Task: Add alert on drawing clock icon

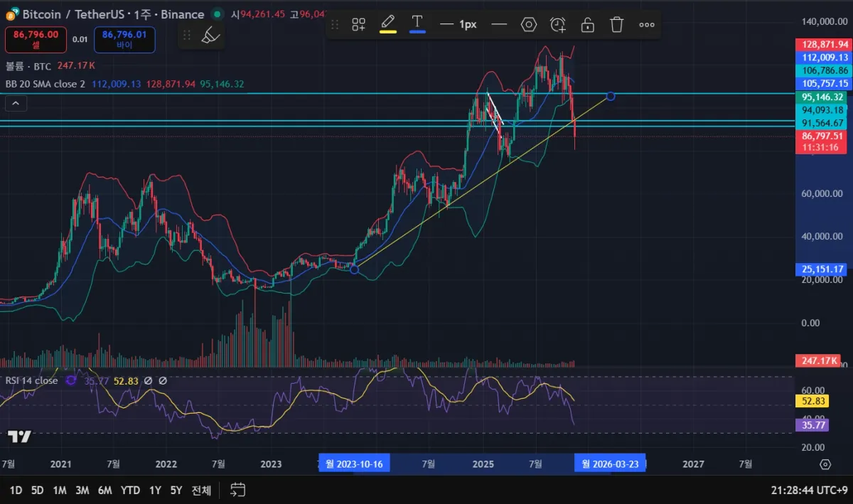Action: [x=559, y=24]
